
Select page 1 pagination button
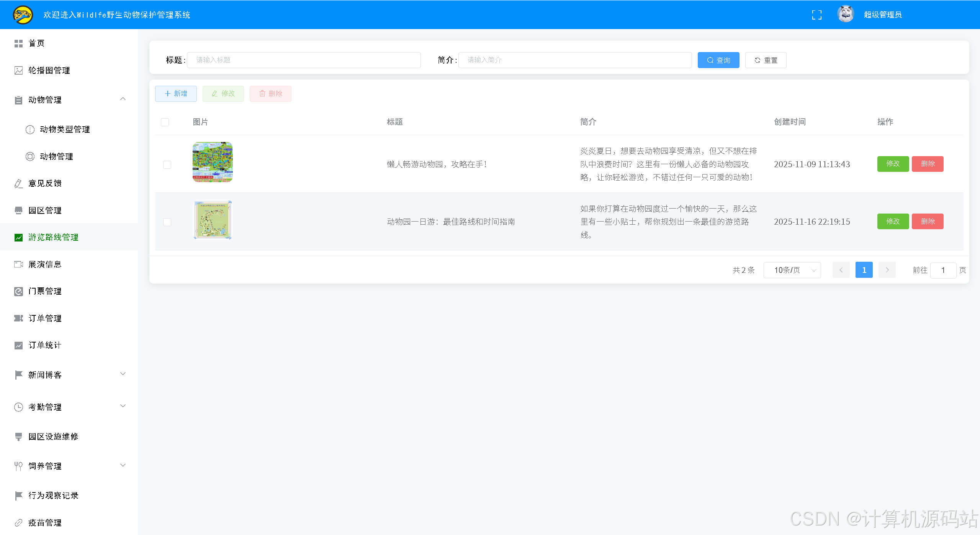tap(864, 270)
